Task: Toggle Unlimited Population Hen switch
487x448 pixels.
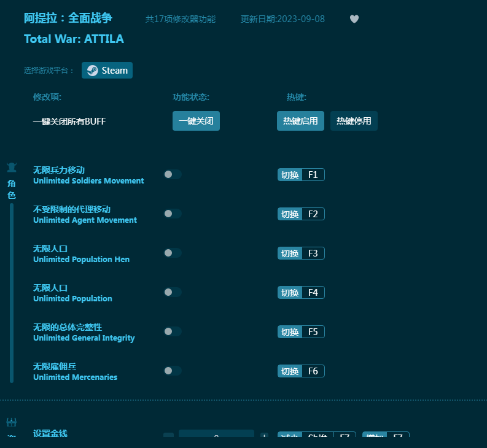Action: tap(173, 253)
